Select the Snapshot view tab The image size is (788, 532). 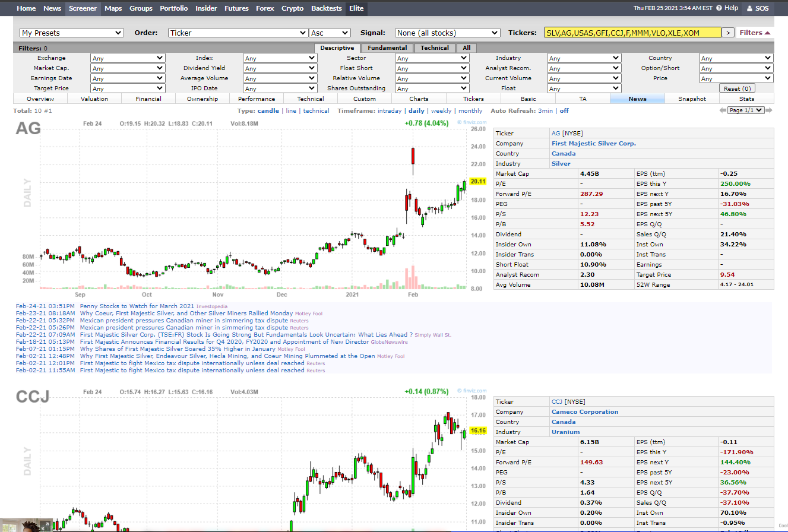(x=692, y=99)
